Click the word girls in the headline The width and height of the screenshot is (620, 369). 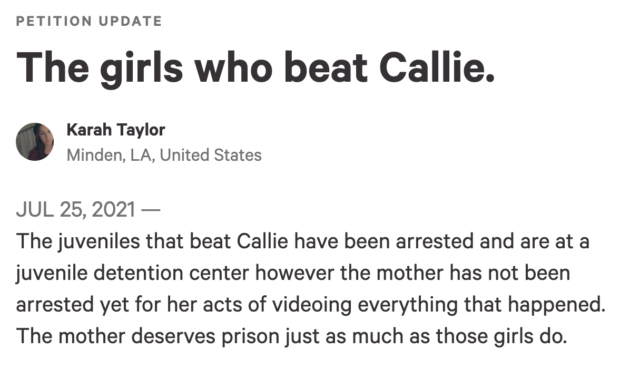click(x=141, y=69)
